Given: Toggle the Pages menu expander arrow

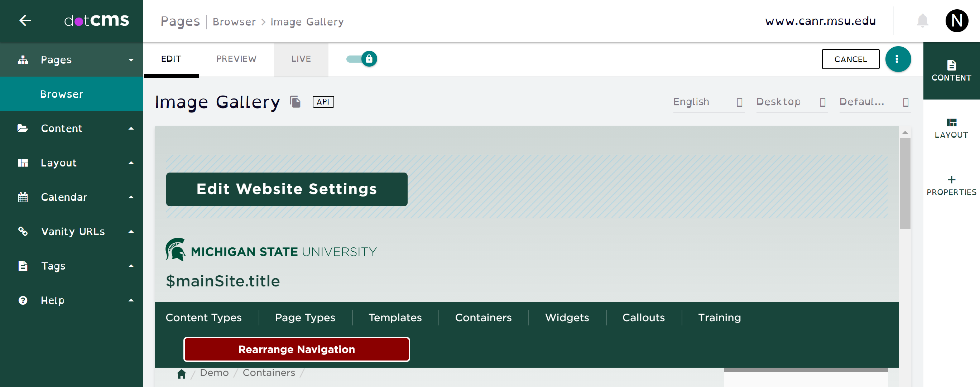Looking at the screenshot, I should pyautogui.click(x=130, y=60).
